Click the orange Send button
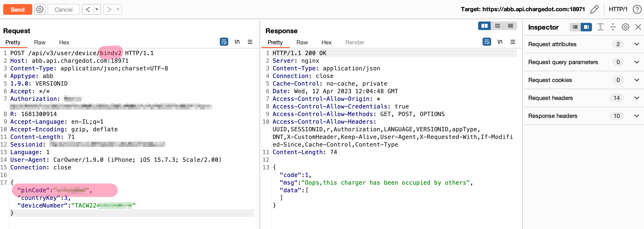 (x=17, y=9)
